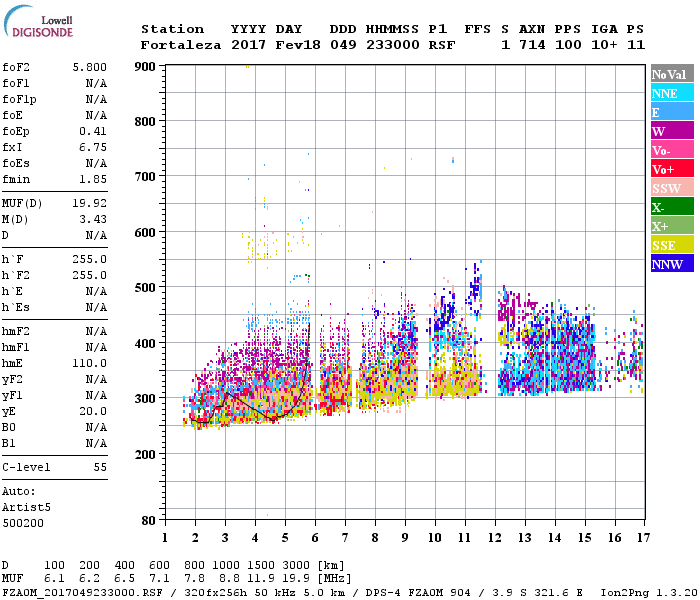Select the Vo- pink legend swatch
Image resolution: width=700 pixels, height=600 pixels.
672,150
